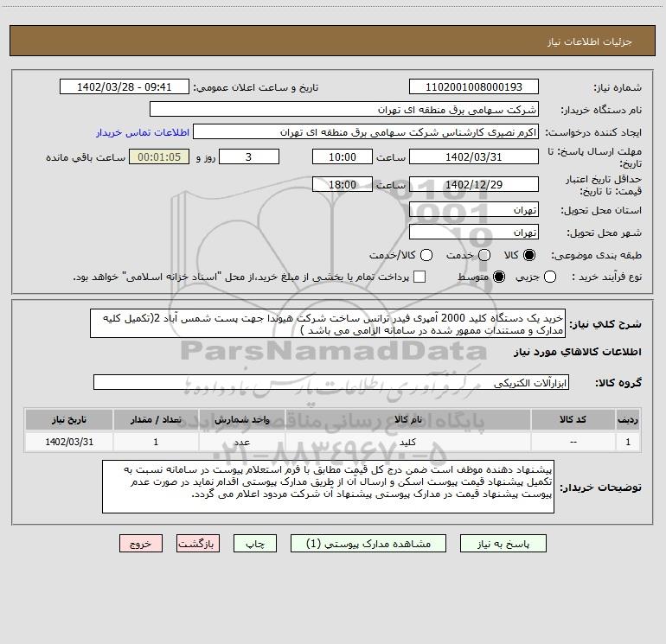Click the remaining time field 00:01:05
Viewport: 666px width, 644px height.
[x=159, y=156]
